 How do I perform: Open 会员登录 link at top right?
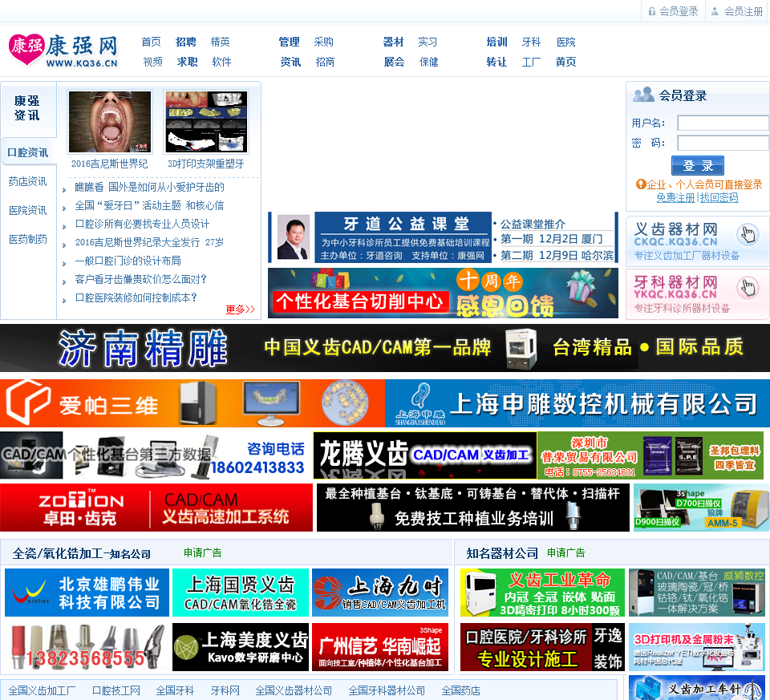tap(679, 11)
